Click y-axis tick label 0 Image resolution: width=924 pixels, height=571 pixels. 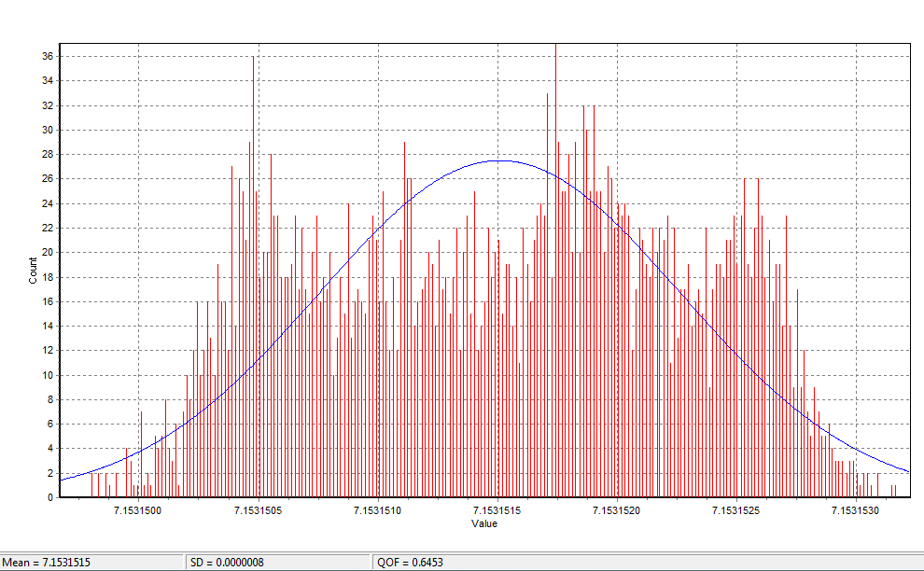[50, 497]
